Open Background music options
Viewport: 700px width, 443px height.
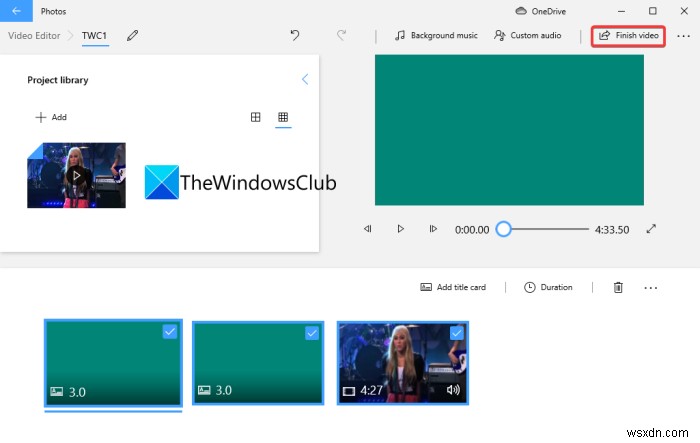436,35
